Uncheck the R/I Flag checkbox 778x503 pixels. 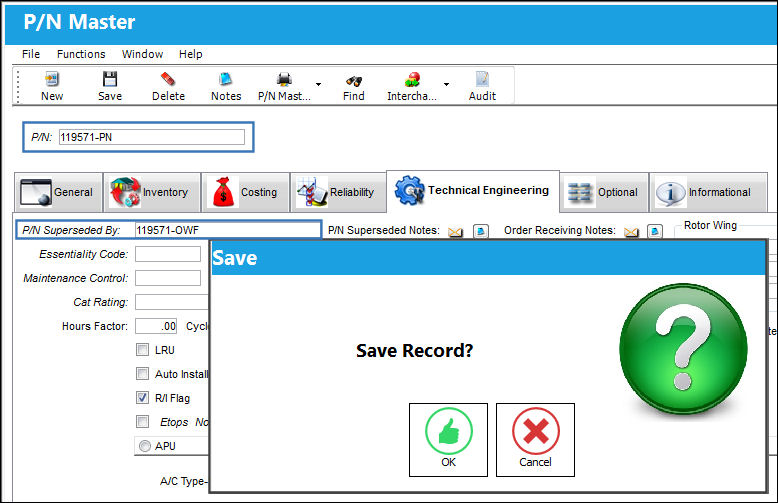pyautogui.click(x=142, y=397)
